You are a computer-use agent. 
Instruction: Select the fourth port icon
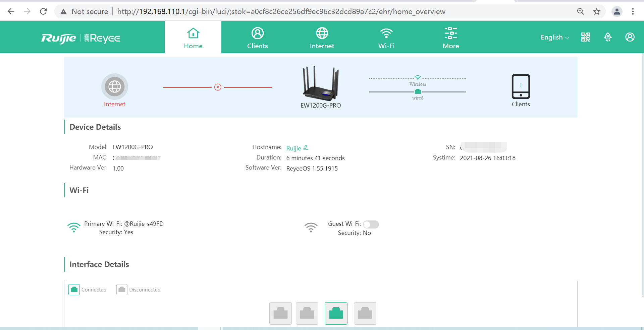[x=365, y=313]
